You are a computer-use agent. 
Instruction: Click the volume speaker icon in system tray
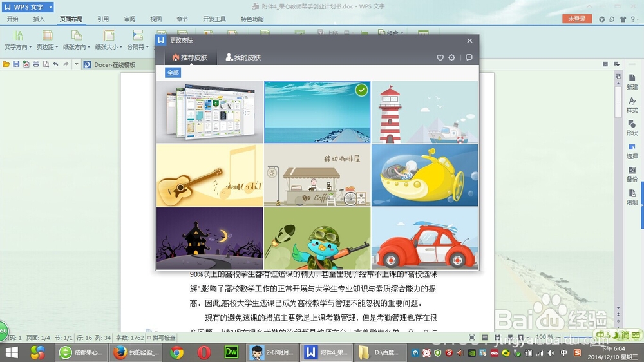pos(551,353)
